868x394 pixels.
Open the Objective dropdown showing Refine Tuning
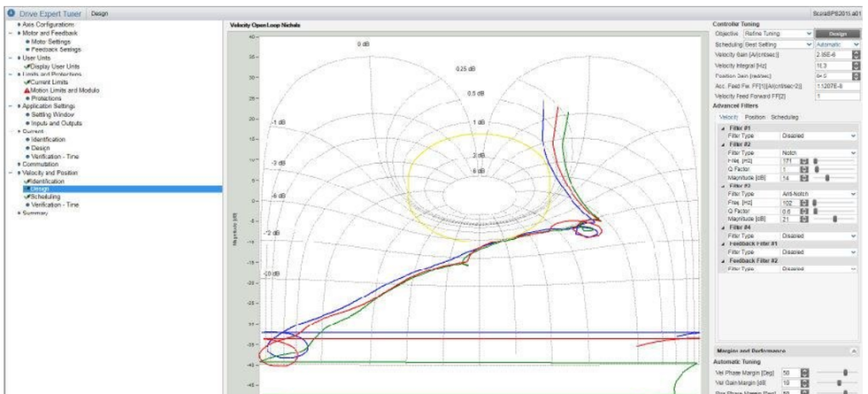click(x=776, y=33)
